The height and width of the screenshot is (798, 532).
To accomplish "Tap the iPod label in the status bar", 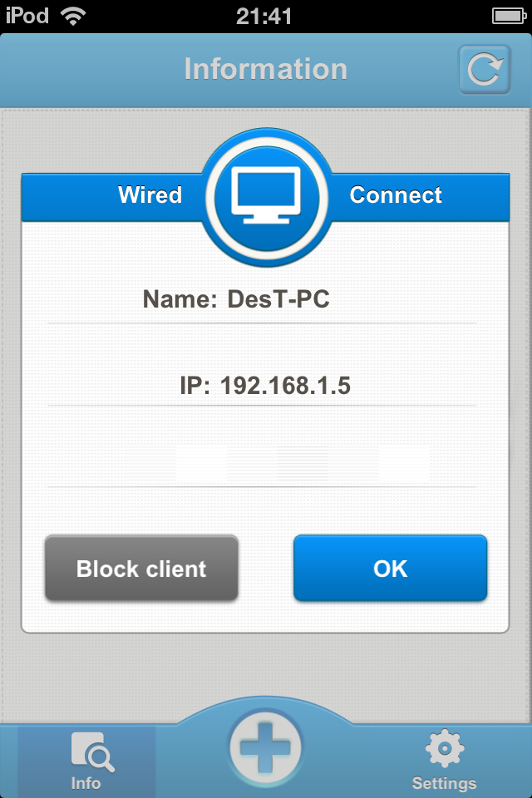I will pyautogui.click(x=27, y=16).
